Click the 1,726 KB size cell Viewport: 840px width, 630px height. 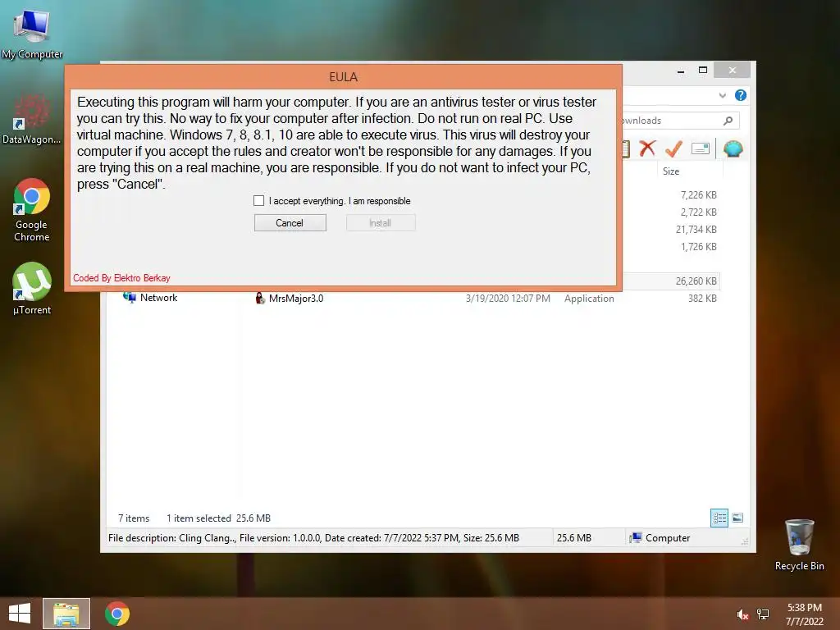click(699, 246)
